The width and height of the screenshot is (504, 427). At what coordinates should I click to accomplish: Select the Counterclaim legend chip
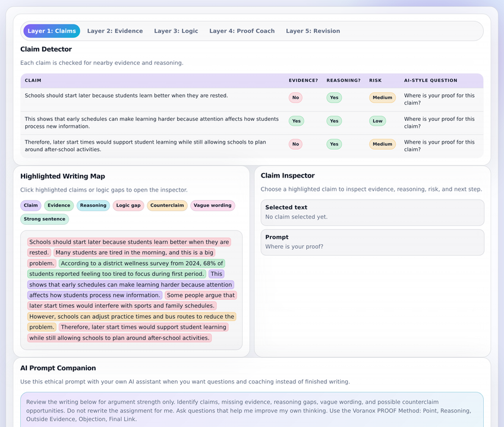(x=167, y=205)
